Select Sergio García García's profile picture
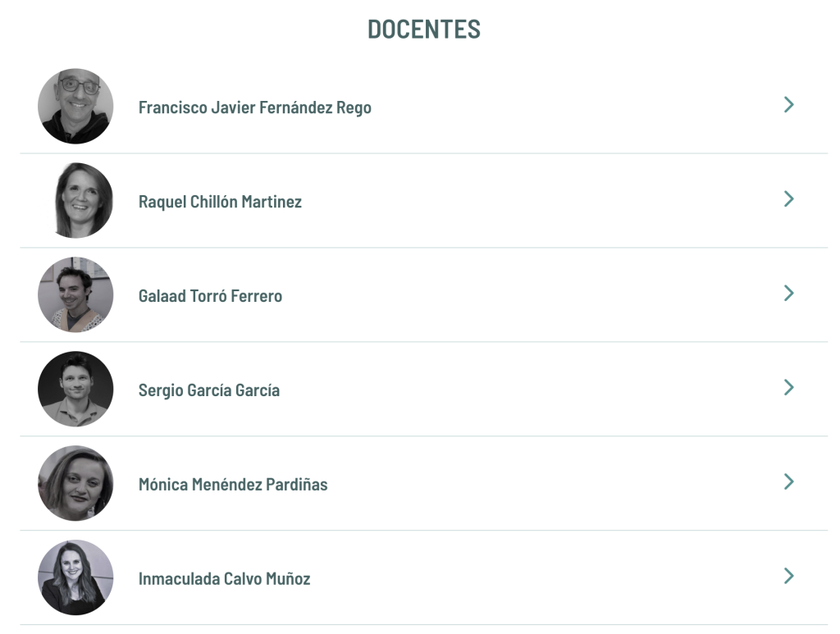Screen dimensions: 840x634 (x=75, y=389)
